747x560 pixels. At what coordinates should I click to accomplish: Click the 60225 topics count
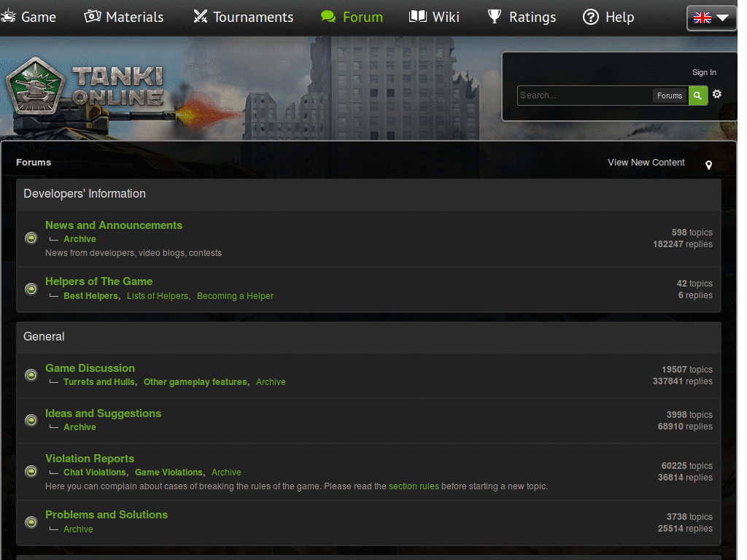pos(686,466)
